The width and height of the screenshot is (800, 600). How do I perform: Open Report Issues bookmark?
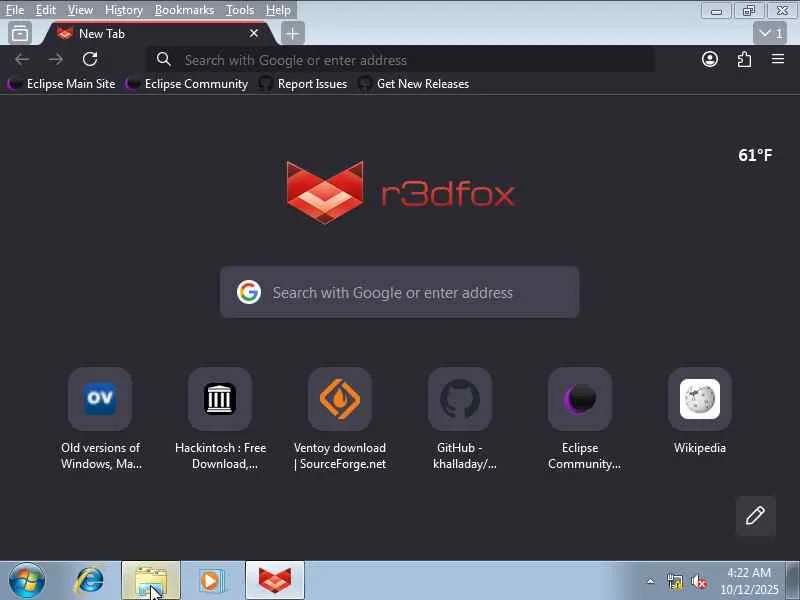click(303, 84)
